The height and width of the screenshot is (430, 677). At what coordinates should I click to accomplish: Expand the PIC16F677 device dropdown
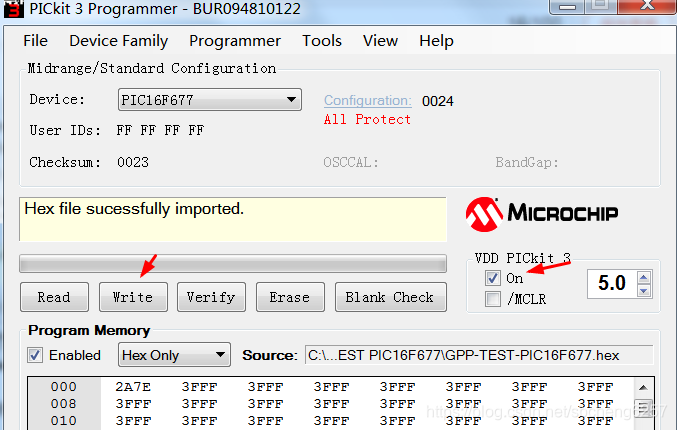tap(210, 100)
